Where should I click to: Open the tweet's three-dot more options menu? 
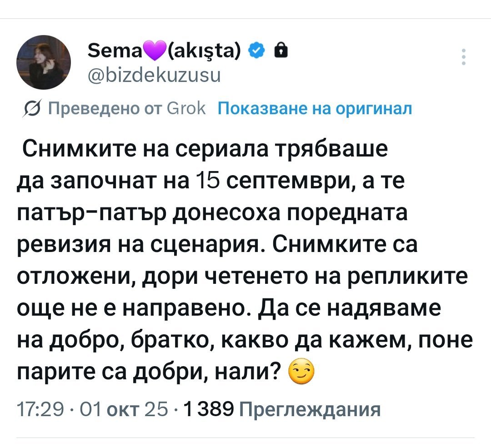[x=463, y=57]
